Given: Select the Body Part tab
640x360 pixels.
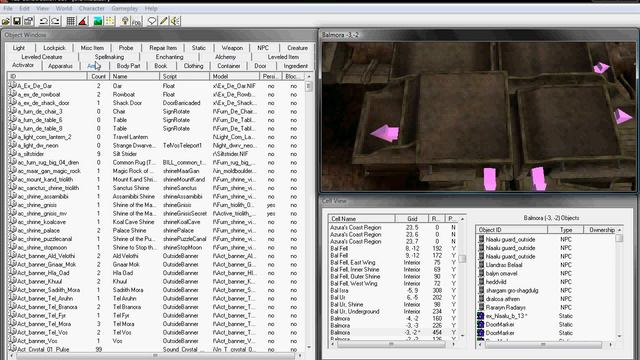Looking at the screenshot, I should (x=128, y=66).
